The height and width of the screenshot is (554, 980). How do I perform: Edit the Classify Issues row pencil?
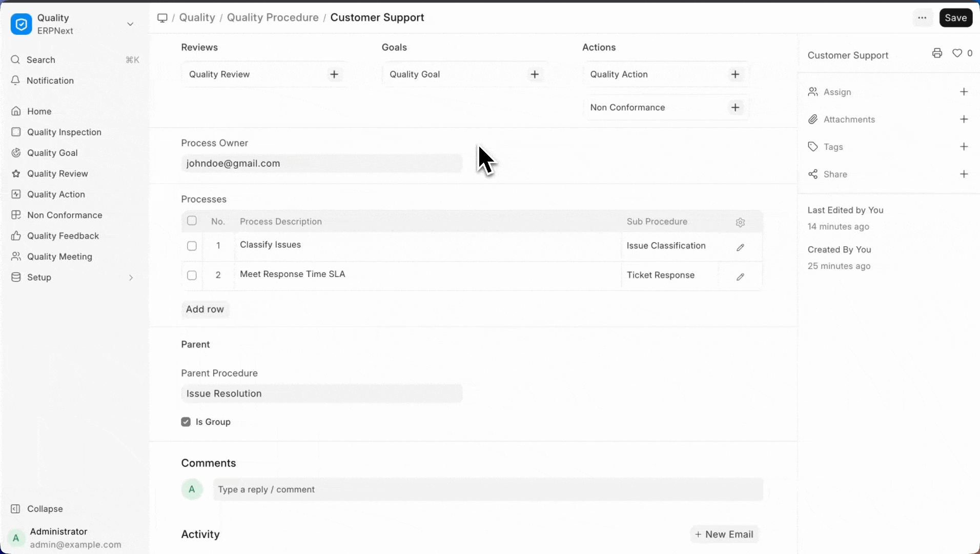pos(740,247)
